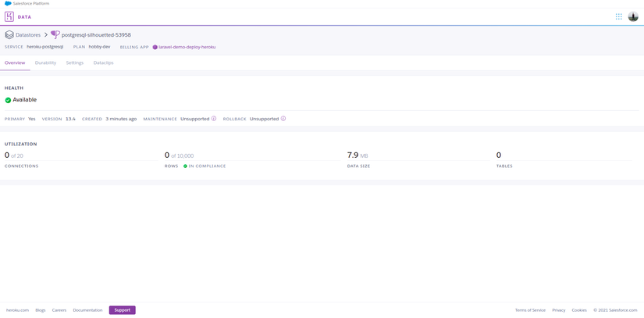The height and width of the screenshot is (318, 644).
Task: Click the '0 of 10,000' rows value
Action: 179,155
